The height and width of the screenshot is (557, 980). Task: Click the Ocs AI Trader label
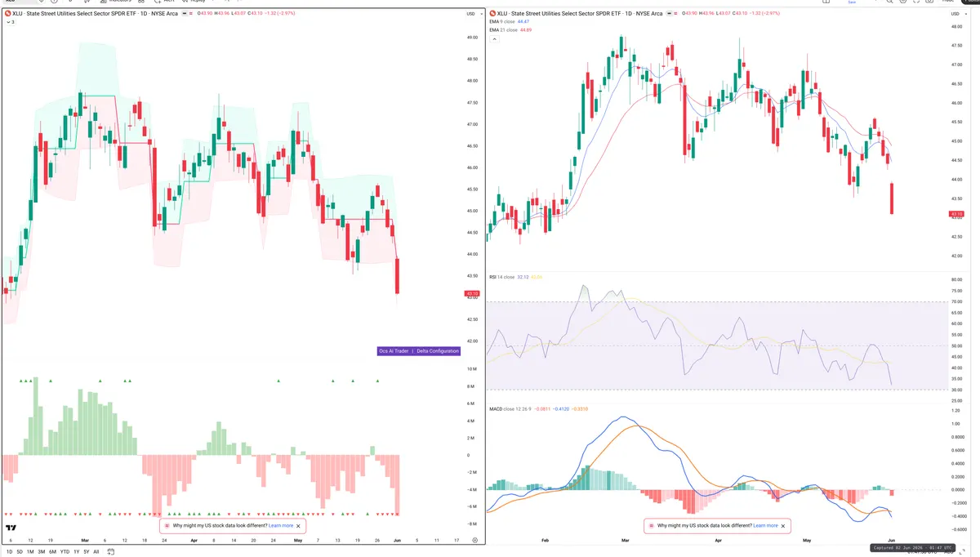(393, 351)
